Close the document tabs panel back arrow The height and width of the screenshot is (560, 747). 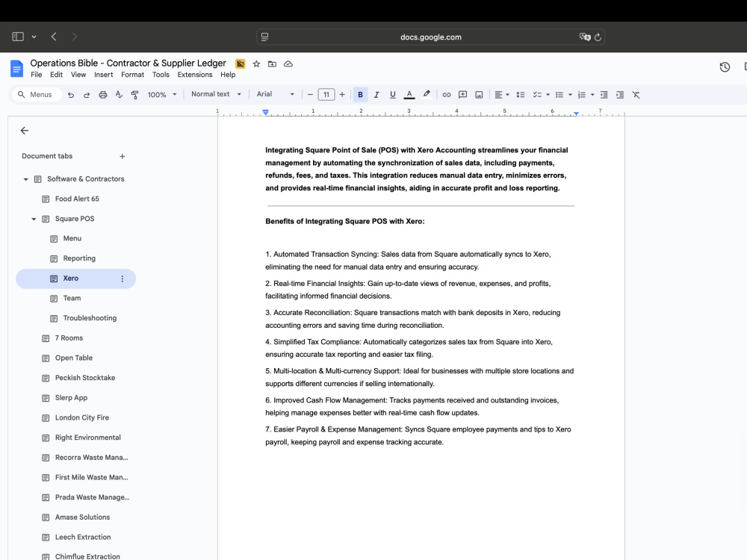[x=25, y=131]
